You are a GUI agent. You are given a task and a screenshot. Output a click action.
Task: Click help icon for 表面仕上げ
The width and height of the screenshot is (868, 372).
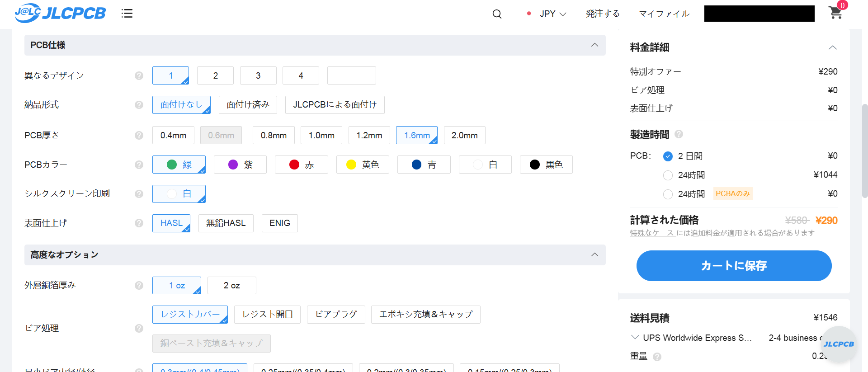coord(139,223)
